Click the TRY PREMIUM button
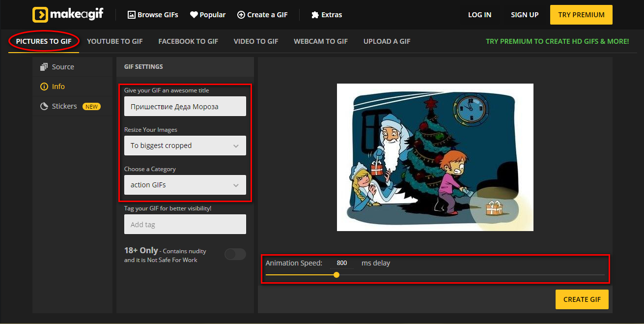644x324 pixels. tap(581, 15)
